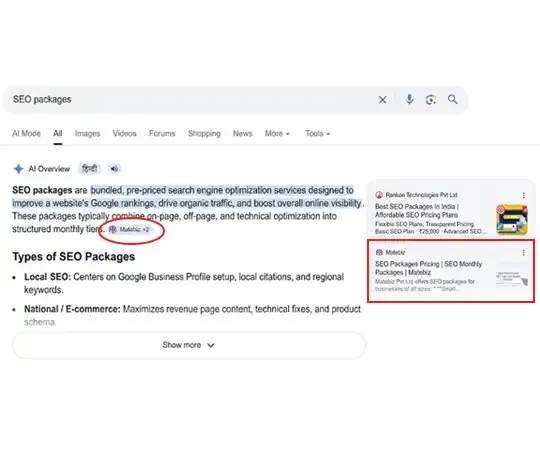Select the All results tab
Screen dimensions: 540x450
[x=58, y=134]
